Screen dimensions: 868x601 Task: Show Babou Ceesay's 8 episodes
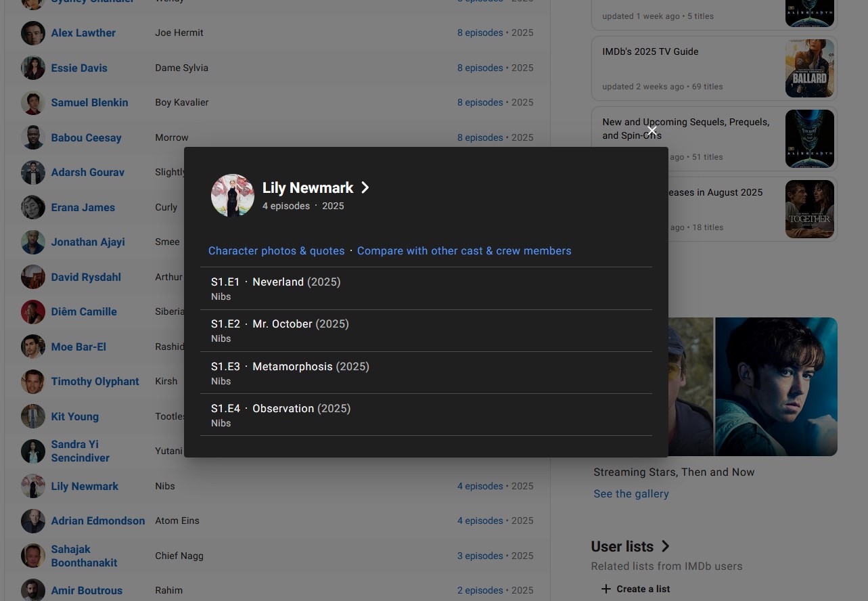click(x=480, y=137)
